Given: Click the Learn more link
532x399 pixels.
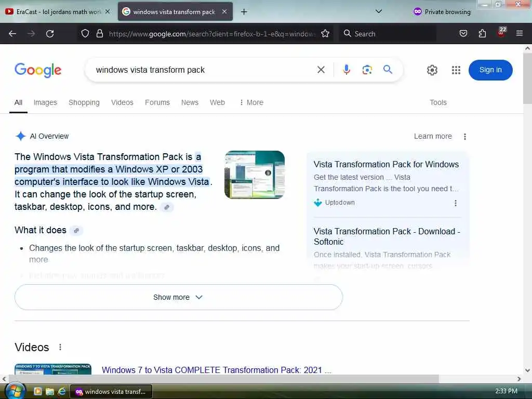Looking at the screenshot, I should point(433,137).
